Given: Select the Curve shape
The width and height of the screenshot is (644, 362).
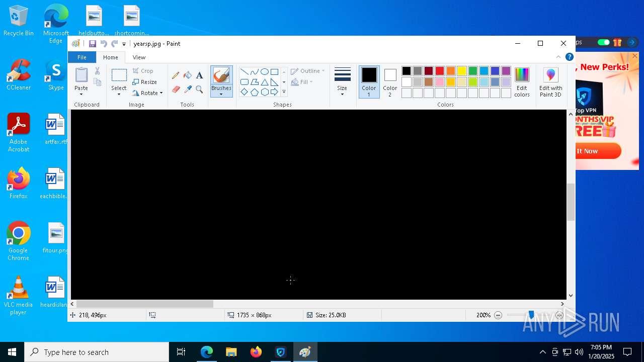Looking at the screenshot, I should (254, 71).
